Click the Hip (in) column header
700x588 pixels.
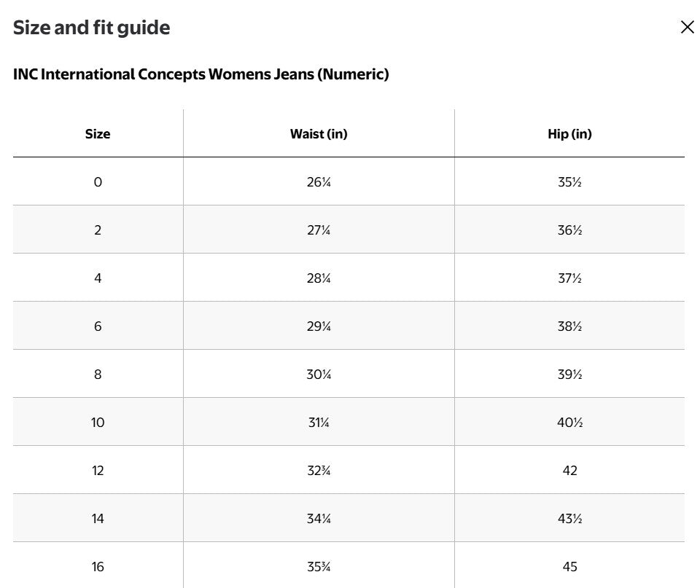[569, 134]
